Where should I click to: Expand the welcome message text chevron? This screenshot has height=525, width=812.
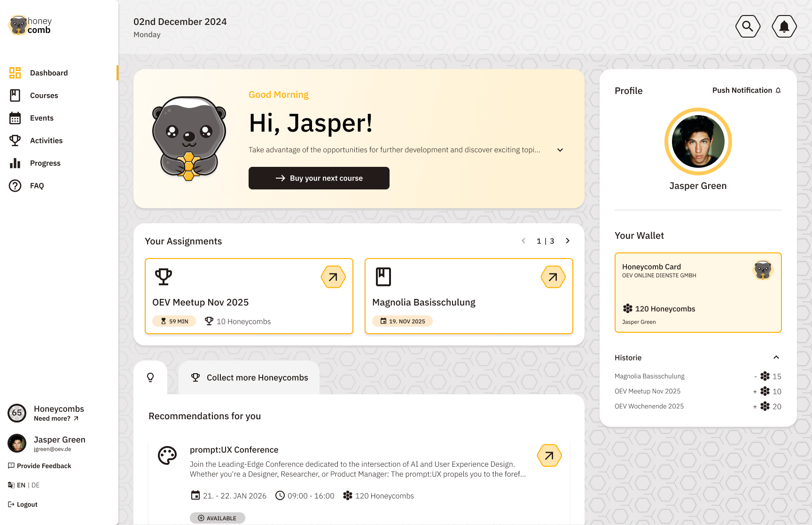point(560,150)
